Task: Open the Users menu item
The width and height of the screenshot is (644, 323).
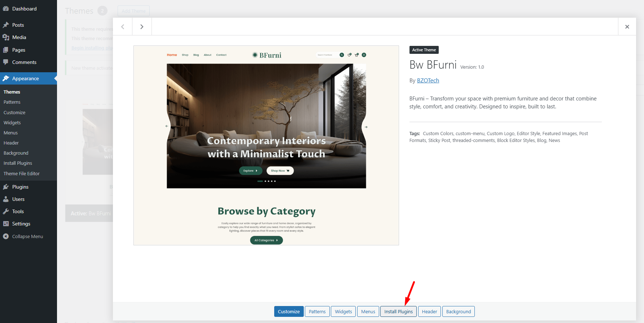Action: click(x=29, y=199)
